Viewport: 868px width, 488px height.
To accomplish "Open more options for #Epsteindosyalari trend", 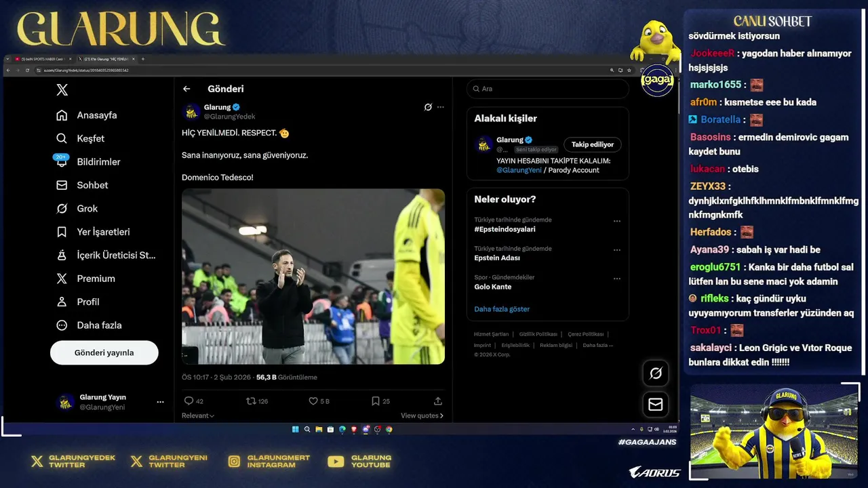I will click(617, 221).
